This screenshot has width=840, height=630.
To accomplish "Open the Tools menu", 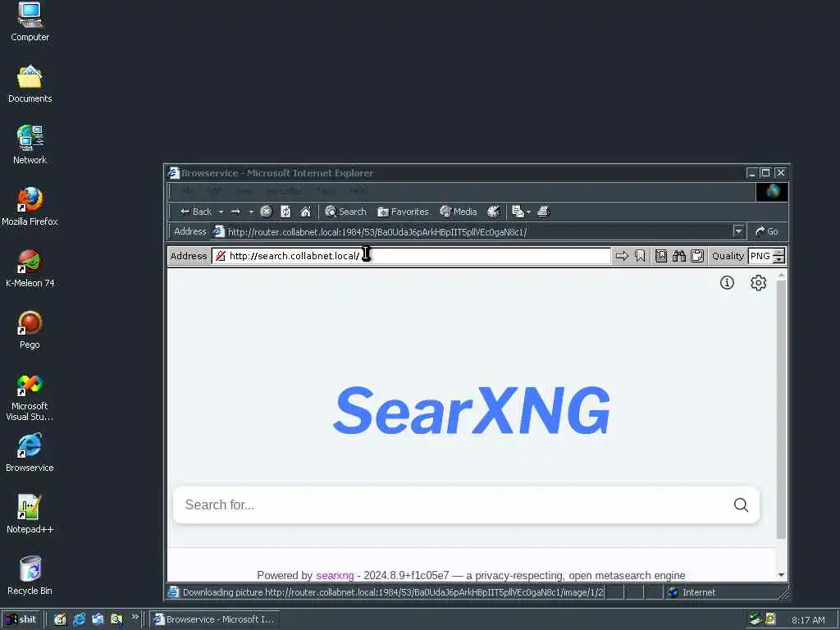I will (326, 191).
